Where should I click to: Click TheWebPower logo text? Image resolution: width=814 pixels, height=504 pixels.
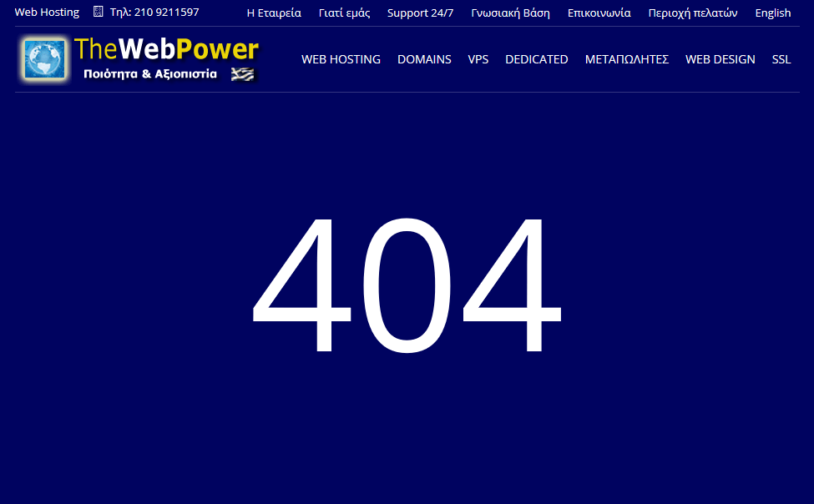point(166,50)
